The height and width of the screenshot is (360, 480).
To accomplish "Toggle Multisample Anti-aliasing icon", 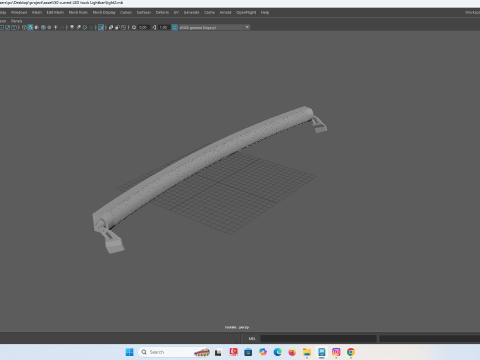I will pos(85,27).
